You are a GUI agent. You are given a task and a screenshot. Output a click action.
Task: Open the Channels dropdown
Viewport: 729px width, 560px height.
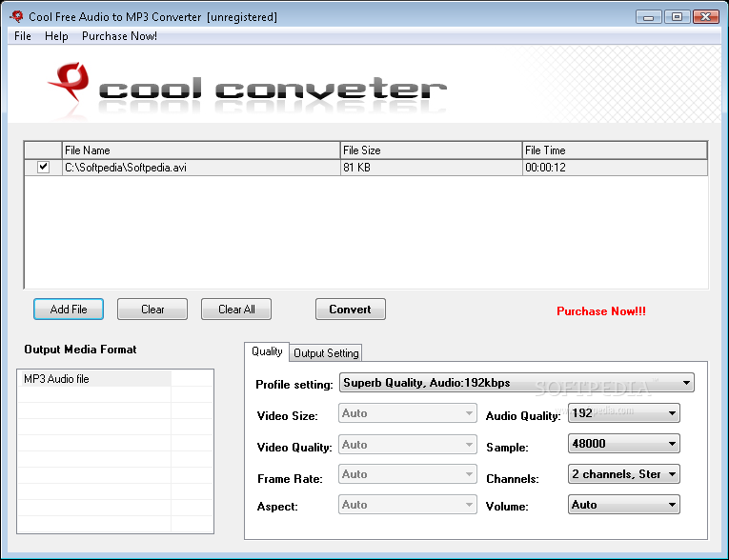[624, 474]
